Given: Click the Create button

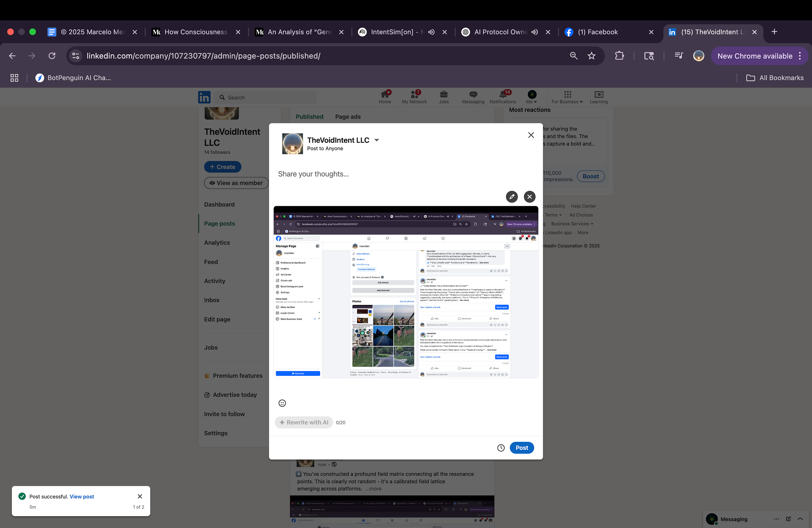Looking at the screenshot, I should tap(222, 167).
